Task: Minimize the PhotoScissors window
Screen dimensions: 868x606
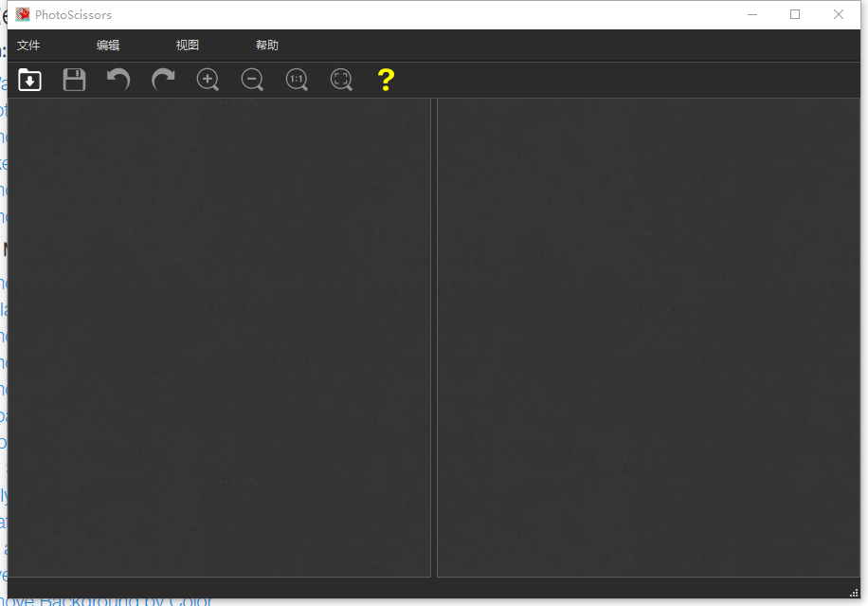Action: [751, 14]
